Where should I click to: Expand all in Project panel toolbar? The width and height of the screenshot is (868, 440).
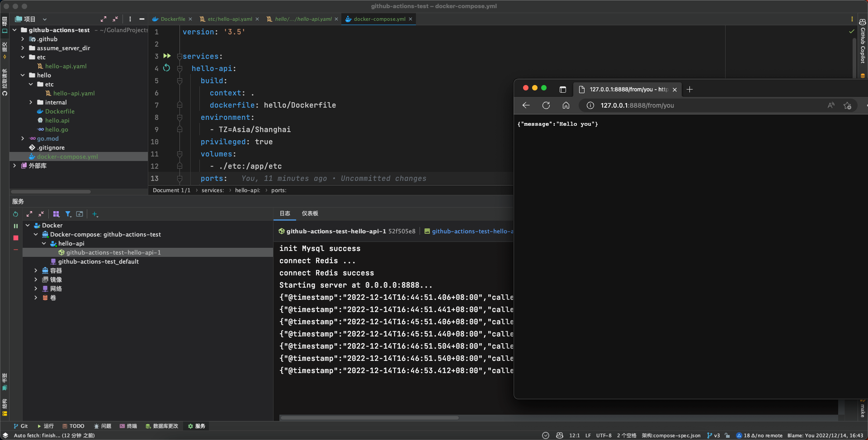(x=104, y=19)
